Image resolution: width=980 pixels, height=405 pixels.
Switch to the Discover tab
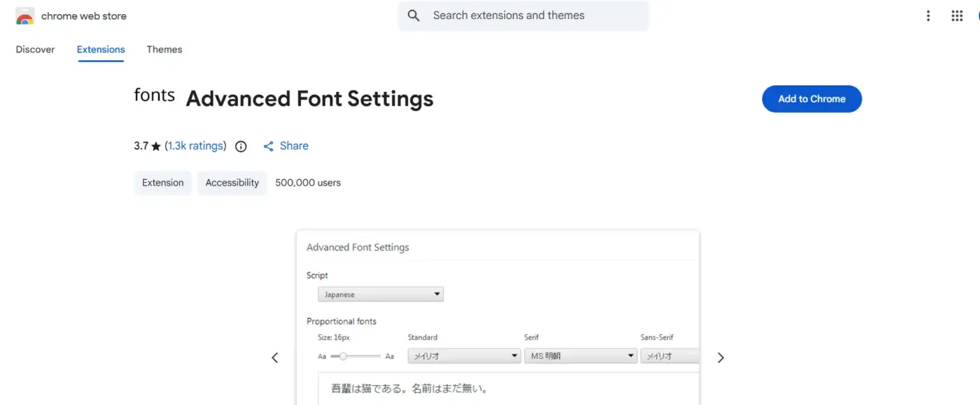(x=35, y=50)
